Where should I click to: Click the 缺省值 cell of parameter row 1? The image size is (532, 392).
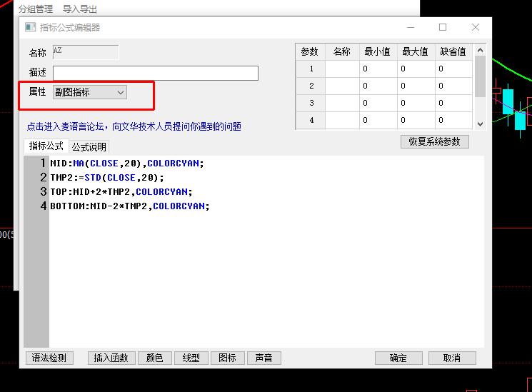click(453, 69)
